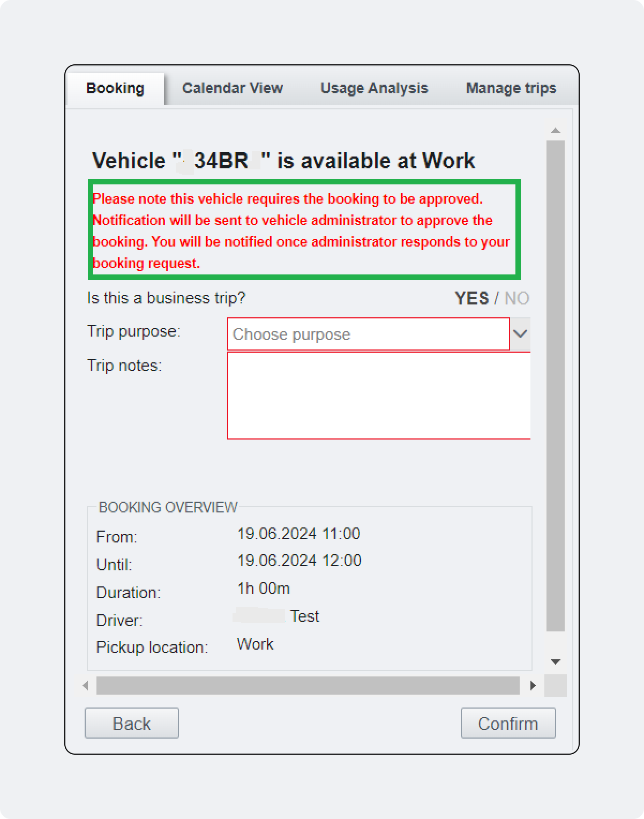This screenshot has height=819, width=644.
Task: Click the Pickup location value Work
Action: click(255, 644)
